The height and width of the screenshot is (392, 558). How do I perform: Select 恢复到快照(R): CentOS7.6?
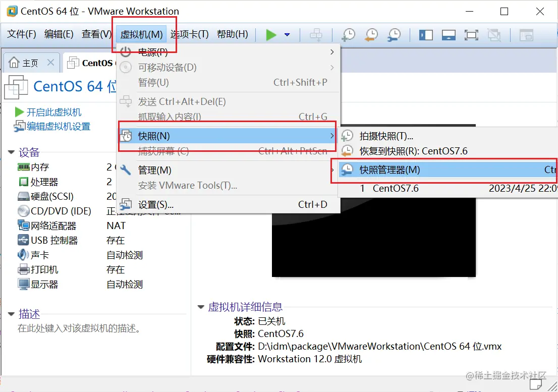click(x=449, y=151)
